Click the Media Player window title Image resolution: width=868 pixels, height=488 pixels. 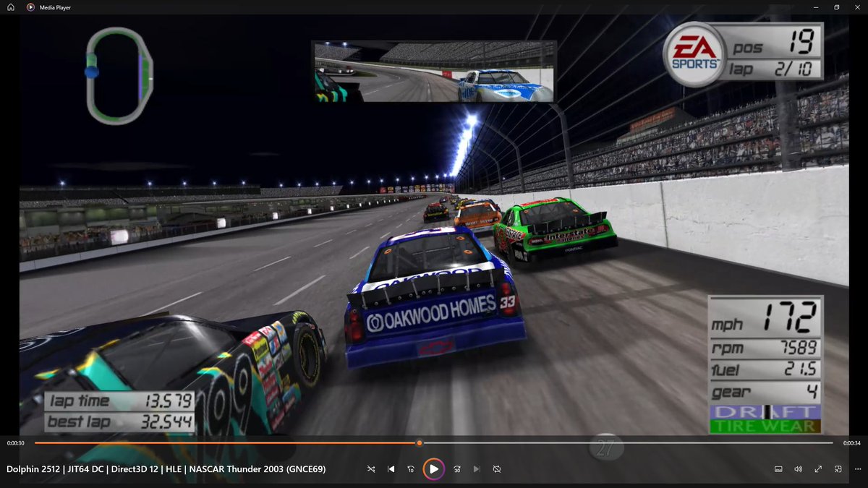56,7
